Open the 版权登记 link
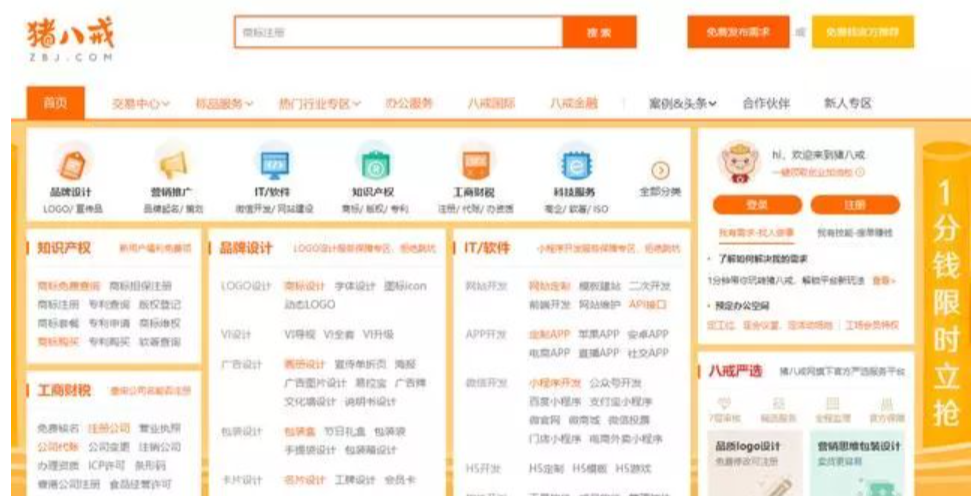 (x=160, y=305)
